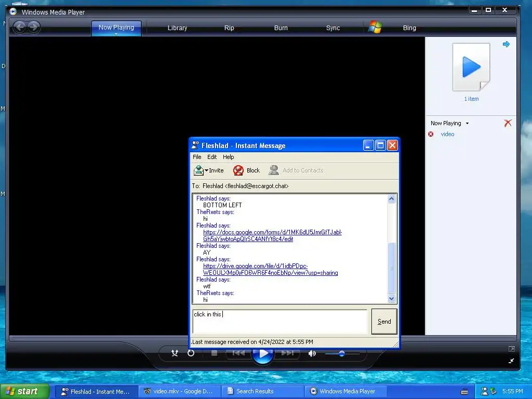Mute the Media Player sound
The width and height of the screenshot is (532, 399).
coord(312,353)
